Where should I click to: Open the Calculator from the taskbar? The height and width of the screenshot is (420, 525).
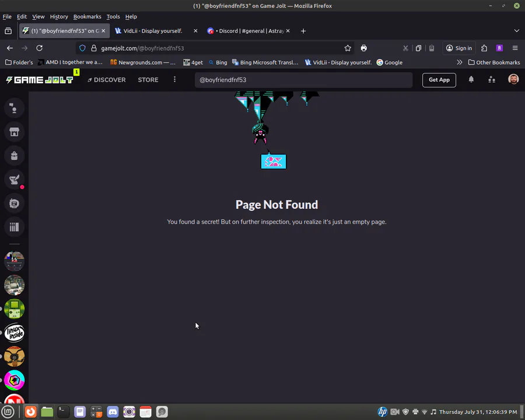pos(96,412)
